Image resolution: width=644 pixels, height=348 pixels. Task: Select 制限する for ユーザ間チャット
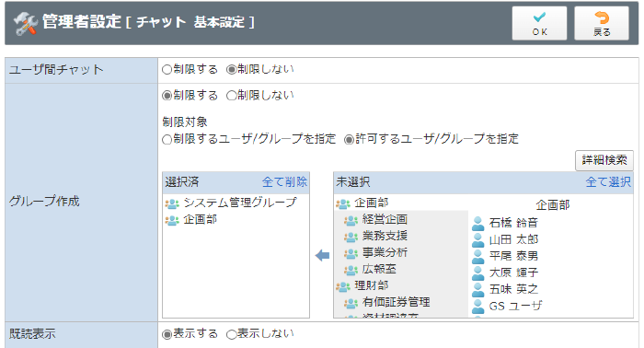coord(167,69)
